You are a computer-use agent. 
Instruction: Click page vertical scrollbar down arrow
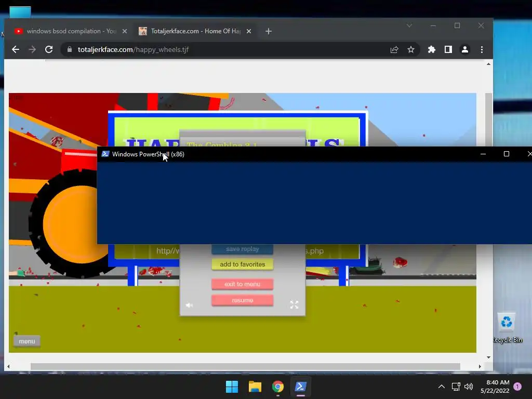point(488,357)
